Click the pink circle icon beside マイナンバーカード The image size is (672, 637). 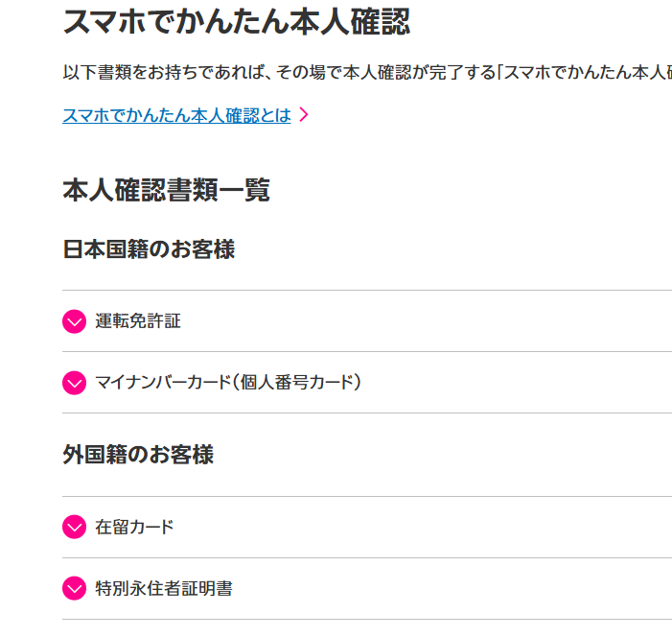tap(75, 383)
